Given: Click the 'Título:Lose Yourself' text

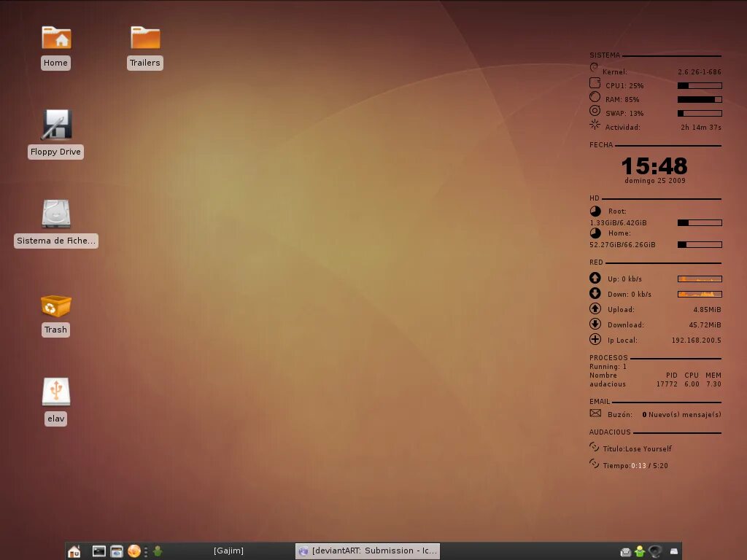Looking at the screenshot, I should 637,449.
